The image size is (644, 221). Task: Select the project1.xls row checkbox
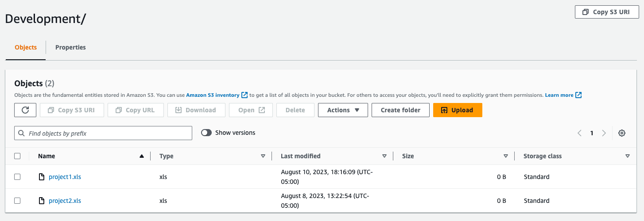17,177
